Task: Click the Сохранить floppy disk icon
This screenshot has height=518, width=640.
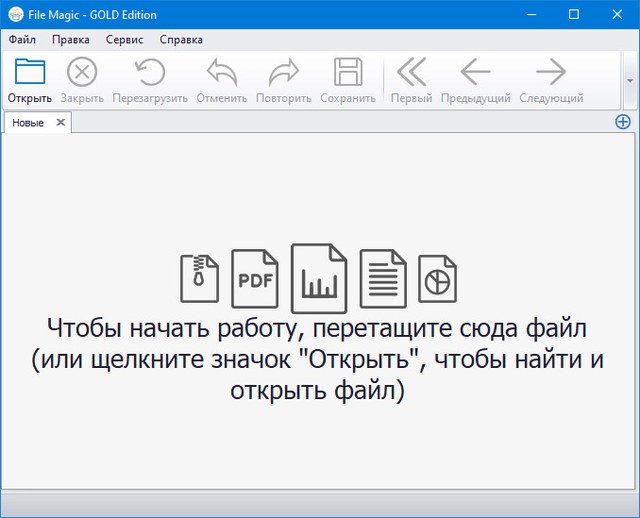Action: pos(347,73)
